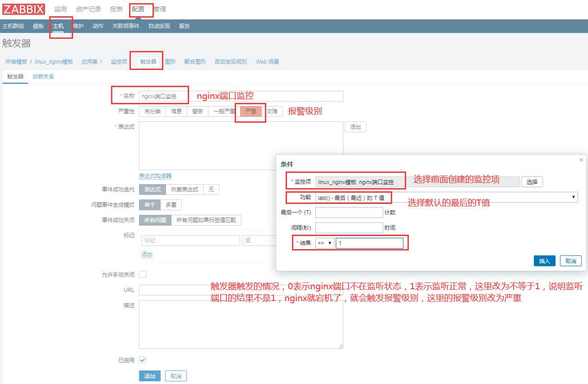The height and width of the screenshot is (384, 588).
Task: Select 无 for OK event generation
Action: [x=211, y=190]
